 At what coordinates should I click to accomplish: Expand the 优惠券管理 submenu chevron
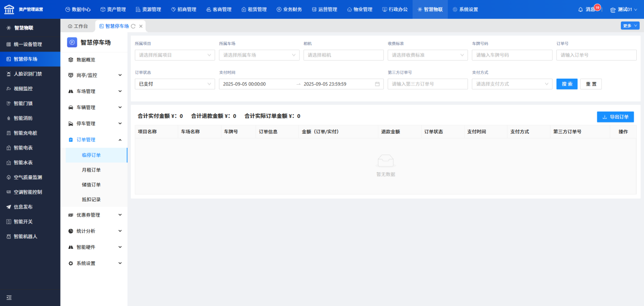[x=120, y=215]
